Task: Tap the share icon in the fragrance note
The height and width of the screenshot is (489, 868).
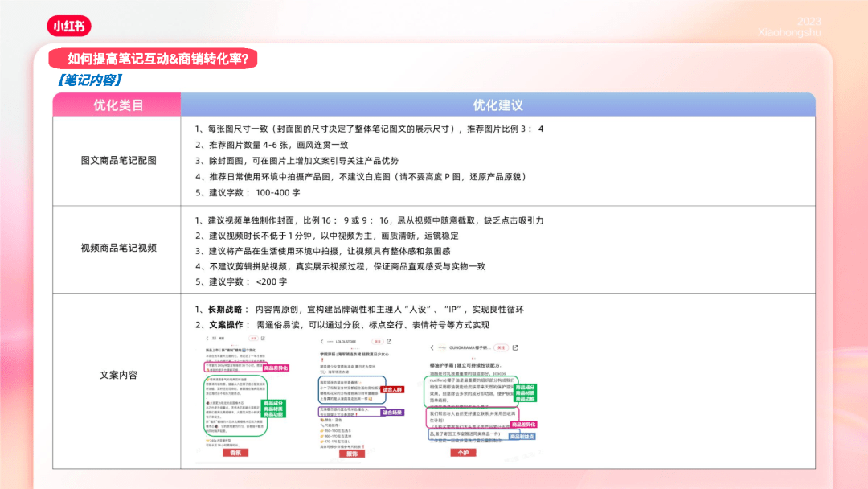Action: coord(261,339)
